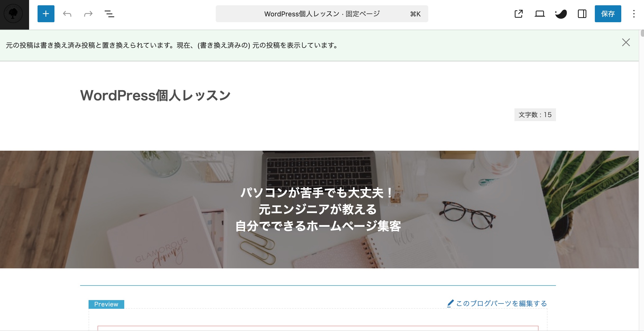Click cover text 自分でできるホームページ集客
Screen dimensions: 644x331
[318, 226]
